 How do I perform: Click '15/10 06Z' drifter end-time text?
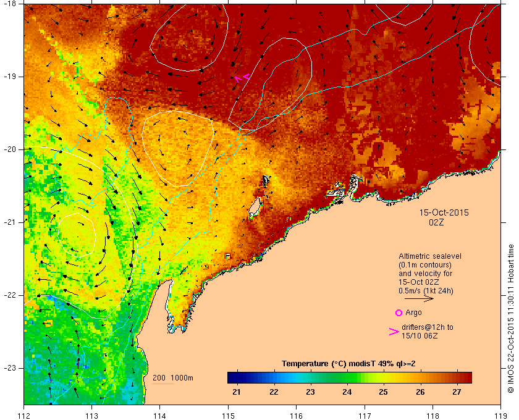(x=420, y=336)
